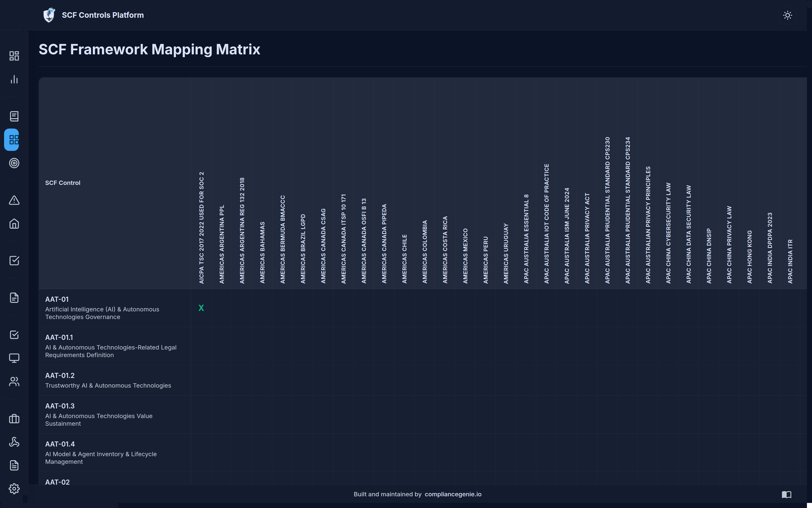Open the monitor screen sidebar icon
The image size is (812, 508).
(x=14, y=358)
